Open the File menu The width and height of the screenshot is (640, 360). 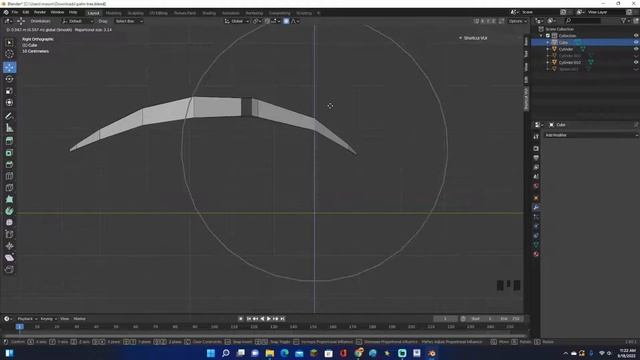[15, 12]
